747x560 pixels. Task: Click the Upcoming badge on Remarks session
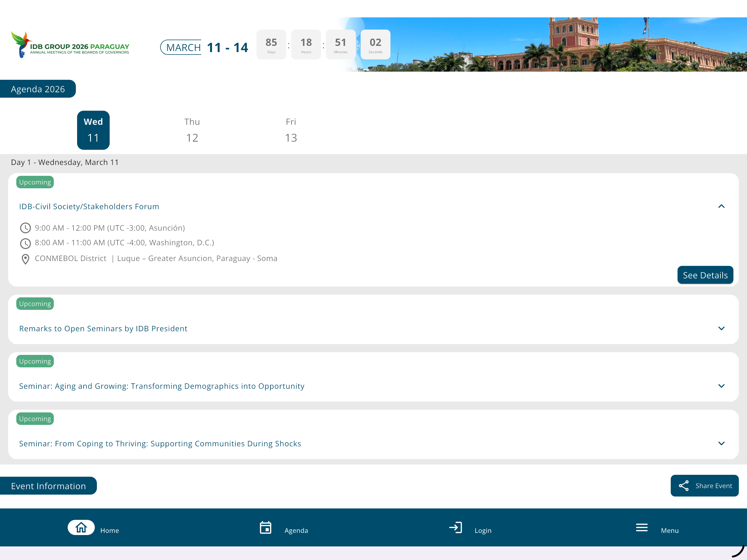click(35, 303)
